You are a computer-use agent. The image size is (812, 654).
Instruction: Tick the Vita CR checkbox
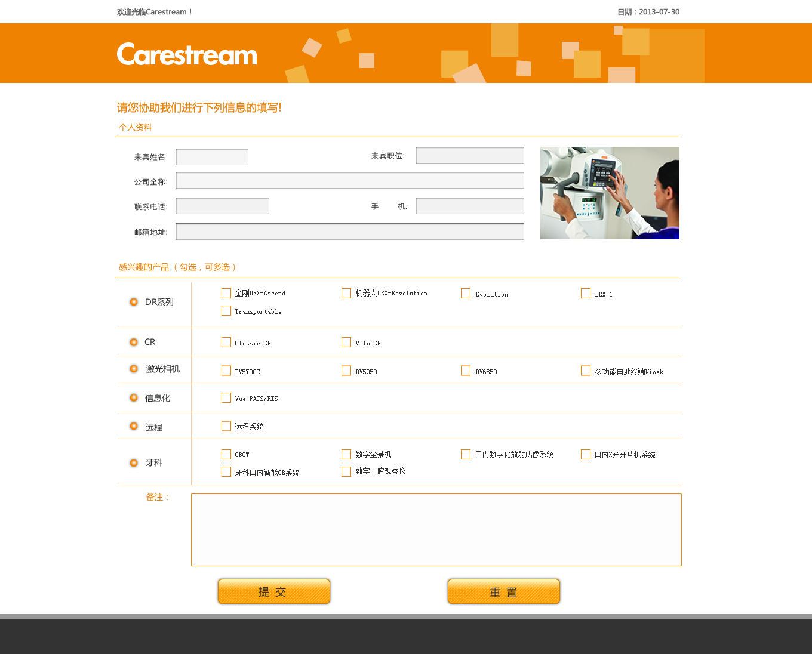[346, 343]
